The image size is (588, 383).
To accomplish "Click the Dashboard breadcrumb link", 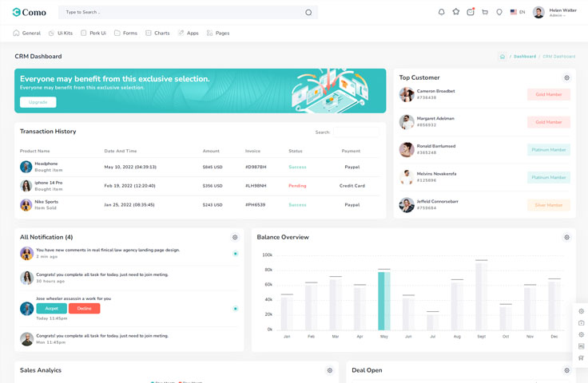I will click(525, 57).
